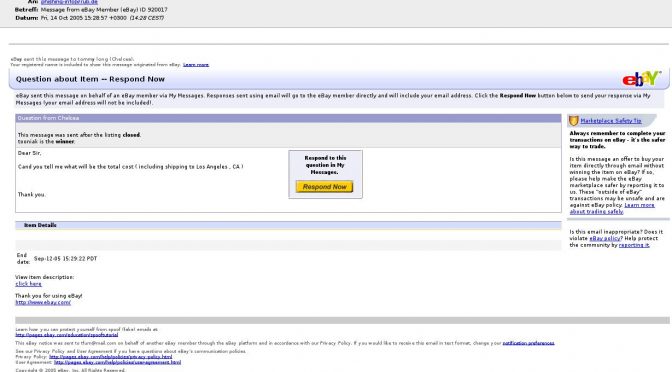Viewport: 672px width, 372px height.
Task: Click the yellow Respond Now button
Action: tap(324, 186)
